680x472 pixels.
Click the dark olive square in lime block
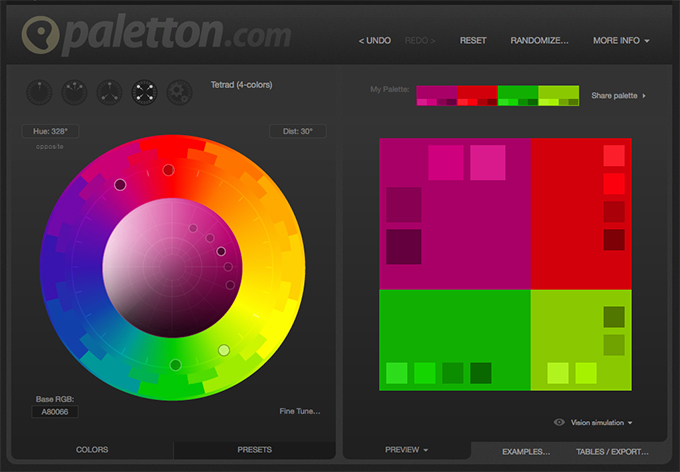(614, 317)
